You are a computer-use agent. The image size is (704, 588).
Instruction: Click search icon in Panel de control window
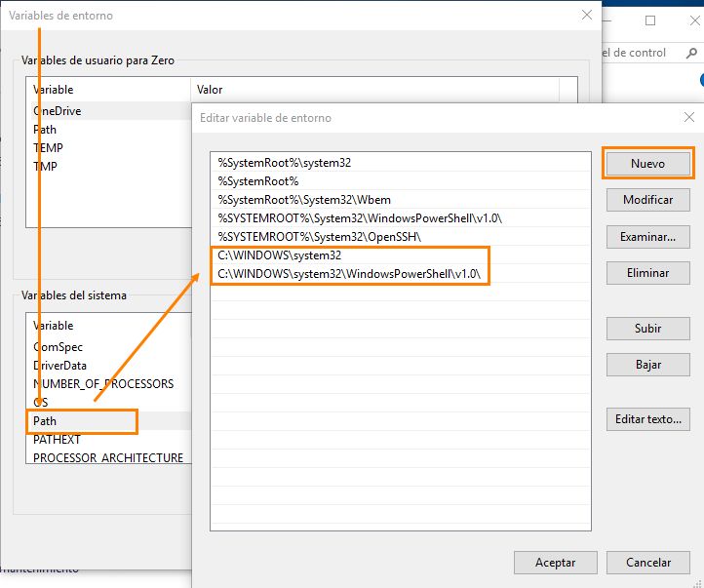(692, 53)
